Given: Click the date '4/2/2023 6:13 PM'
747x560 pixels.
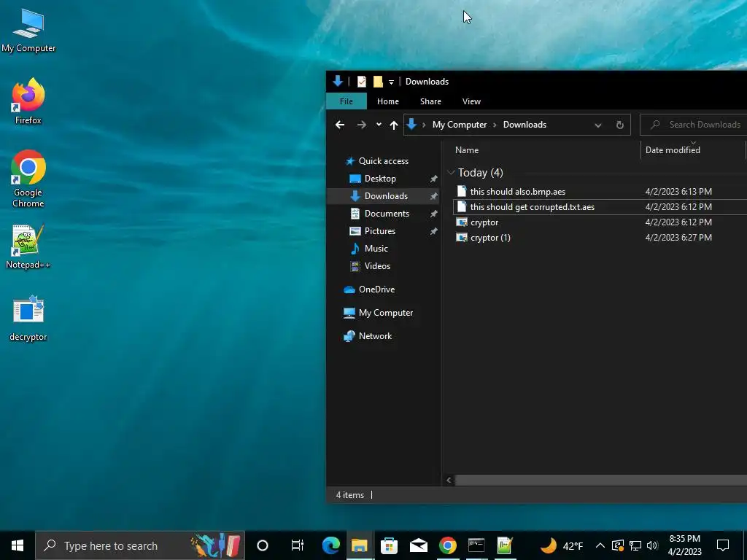Looking at the screenshot, I should 678,192.
